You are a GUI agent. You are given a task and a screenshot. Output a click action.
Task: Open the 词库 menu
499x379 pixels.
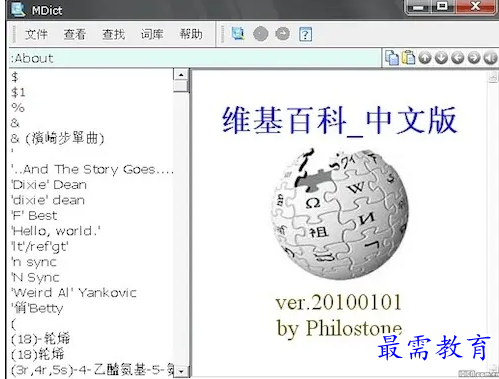(152, 34)
